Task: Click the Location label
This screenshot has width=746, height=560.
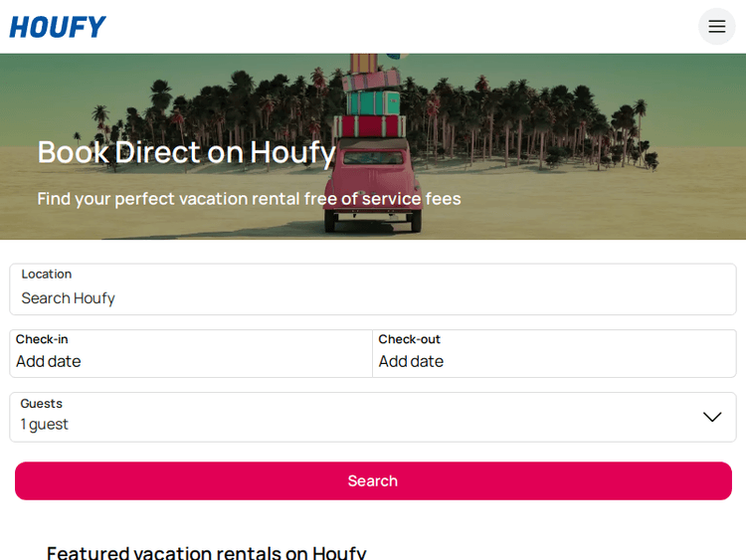Action: point(47,275)
